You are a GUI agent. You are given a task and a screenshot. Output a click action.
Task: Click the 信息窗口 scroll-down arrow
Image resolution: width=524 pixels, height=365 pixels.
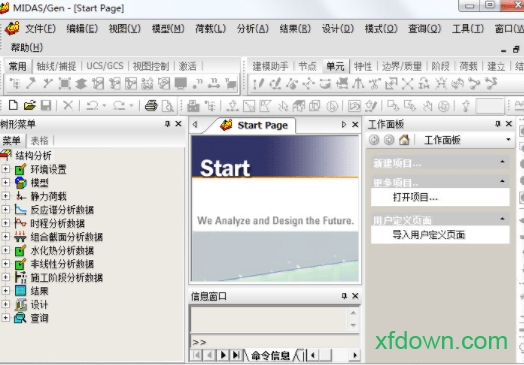click(353, 325)
